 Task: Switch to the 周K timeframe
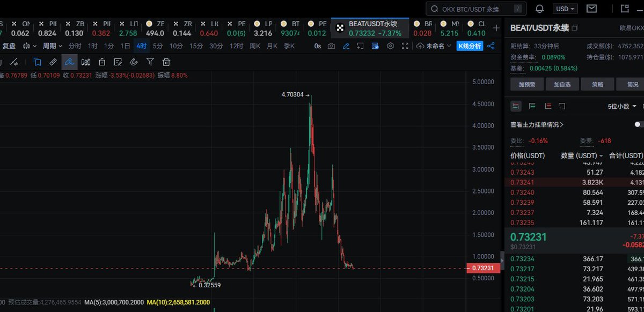pos(255,46)
